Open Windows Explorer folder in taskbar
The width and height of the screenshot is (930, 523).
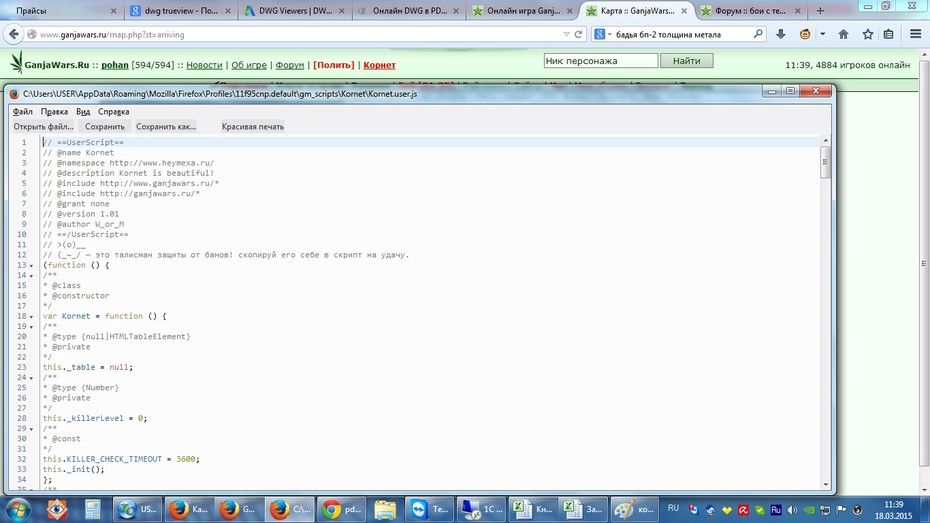(384, 509)
